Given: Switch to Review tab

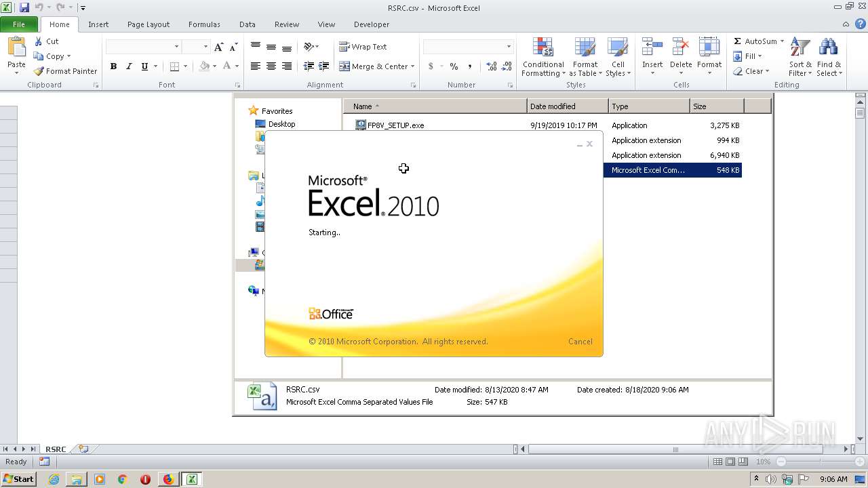Looking at the screenshot, I should (287, 24).
